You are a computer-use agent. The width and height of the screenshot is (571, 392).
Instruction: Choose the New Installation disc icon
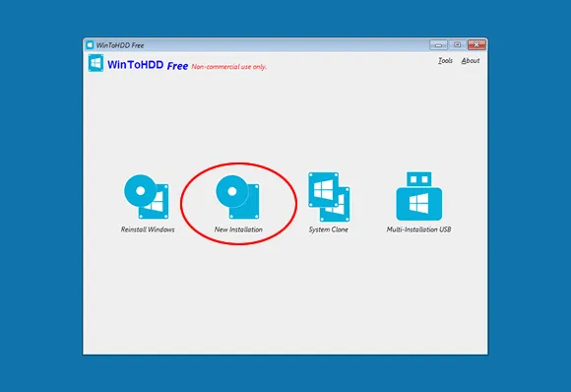[x=238, y=197]
